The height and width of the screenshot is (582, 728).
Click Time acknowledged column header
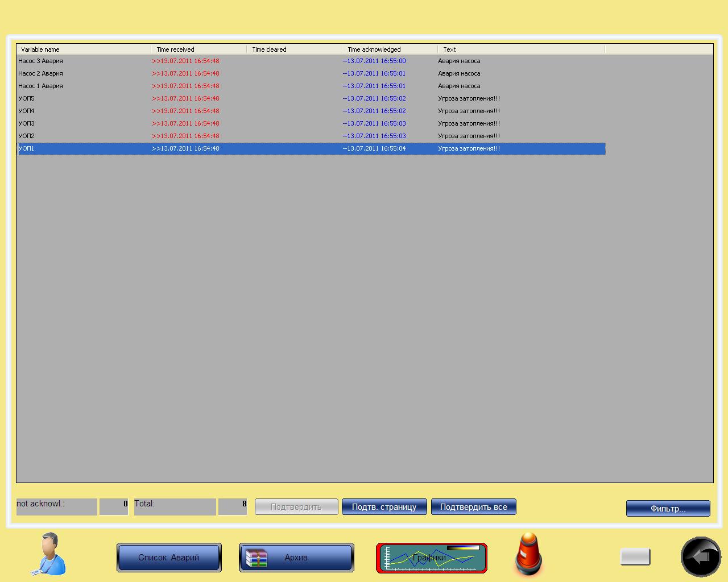point(390,49)
